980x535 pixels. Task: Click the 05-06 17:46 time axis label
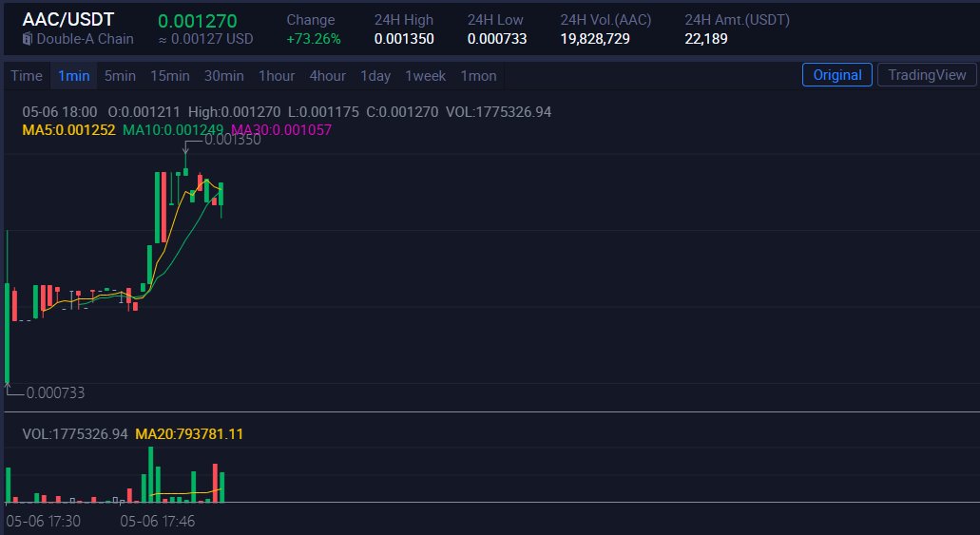coord(158,521)
